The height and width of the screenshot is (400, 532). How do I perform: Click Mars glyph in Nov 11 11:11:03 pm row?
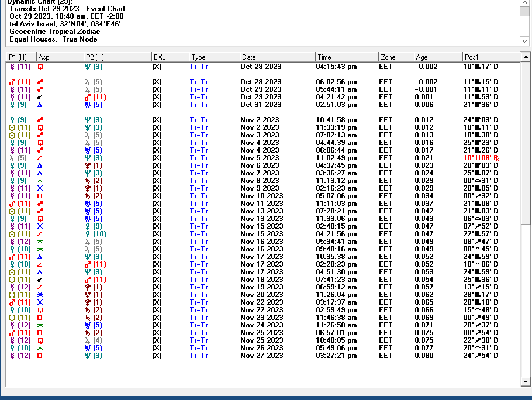click(12, 204)
